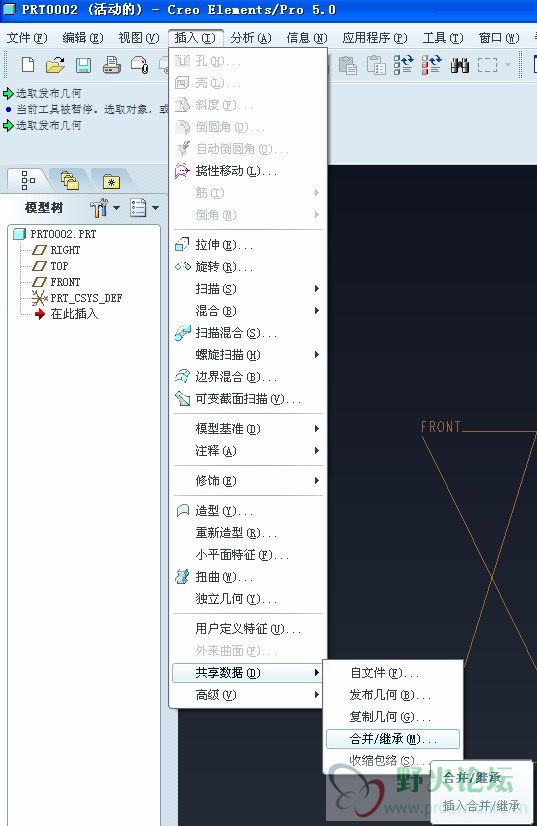This screenshot has width=537, height=826.
Task: Expand the 螺旋扫描(H) submenu
Action: click(247, 355)
